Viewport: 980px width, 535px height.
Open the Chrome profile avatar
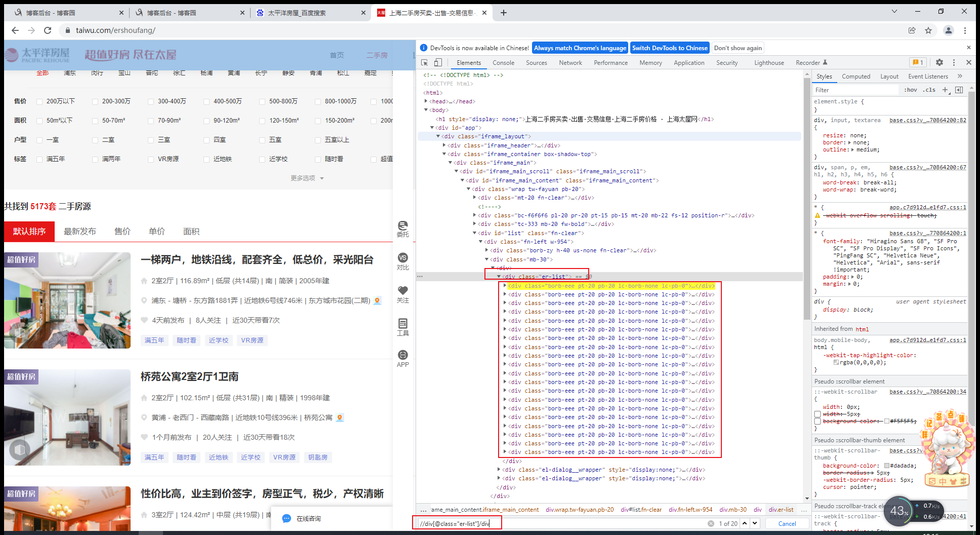coord(949,30)
